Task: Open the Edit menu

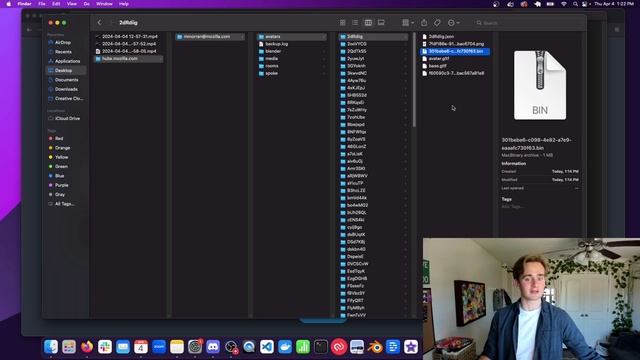Action: tap(56, 4)
